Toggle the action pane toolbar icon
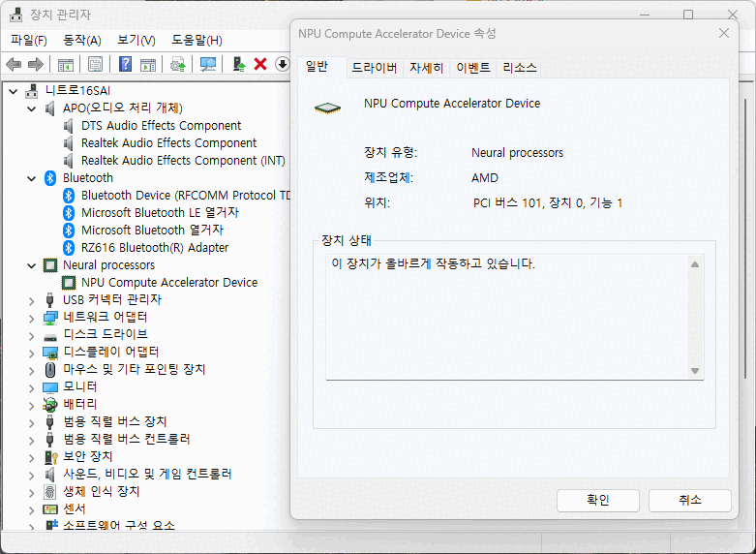Image resolution: width=756 pixels, height=554 pixels. click(x=148, y=64)
